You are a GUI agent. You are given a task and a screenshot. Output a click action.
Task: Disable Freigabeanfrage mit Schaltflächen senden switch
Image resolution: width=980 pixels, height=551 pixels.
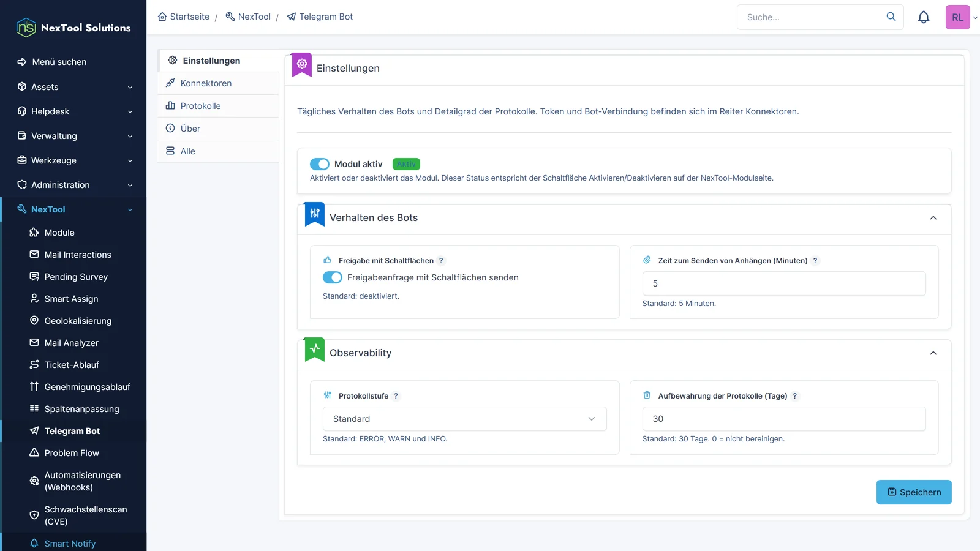pos(333,277)
